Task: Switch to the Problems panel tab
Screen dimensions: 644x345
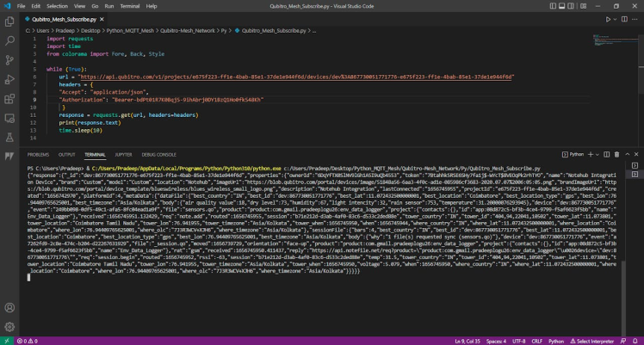Action: pyautogui.click(x=39, y=154)
